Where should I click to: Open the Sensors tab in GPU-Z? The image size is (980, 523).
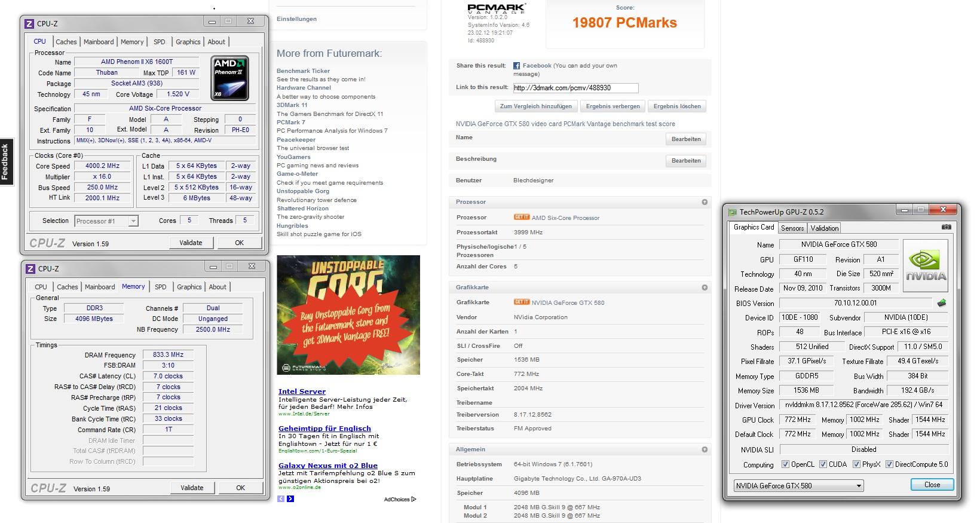pos(792,228)
